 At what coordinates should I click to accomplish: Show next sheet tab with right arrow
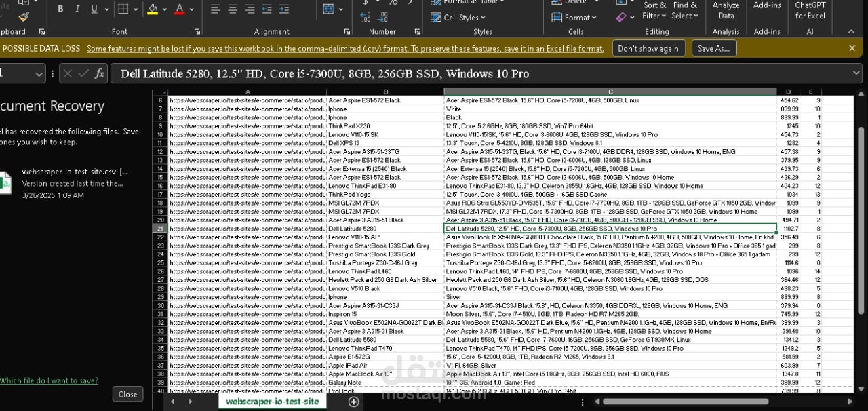click(x=189, y=402)
